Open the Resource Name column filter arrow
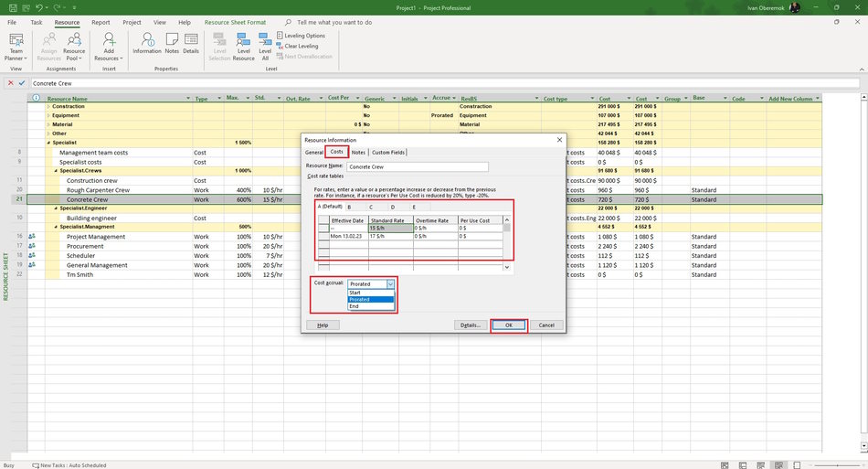Screen dimensions: 868x469 (x=188, y=99)
